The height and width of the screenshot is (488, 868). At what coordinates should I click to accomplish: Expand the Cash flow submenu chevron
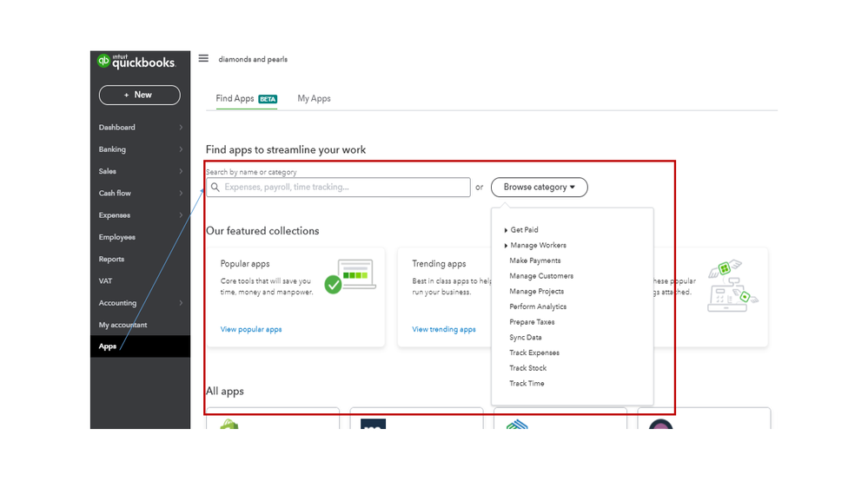181,193
